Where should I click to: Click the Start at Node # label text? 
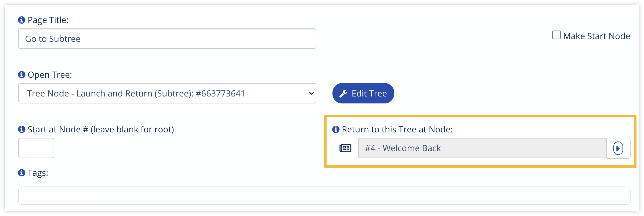tap(101, 129)
